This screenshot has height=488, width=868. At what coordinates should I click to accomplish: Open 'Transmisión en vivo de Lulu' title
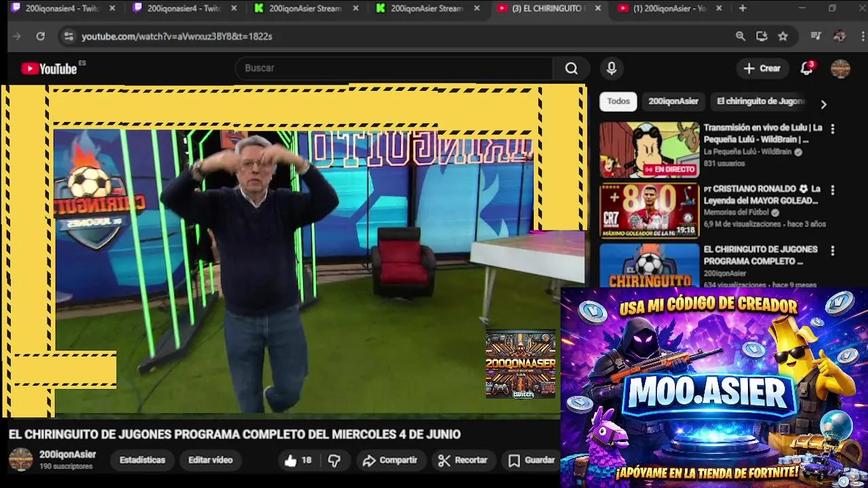coord(763,134)
